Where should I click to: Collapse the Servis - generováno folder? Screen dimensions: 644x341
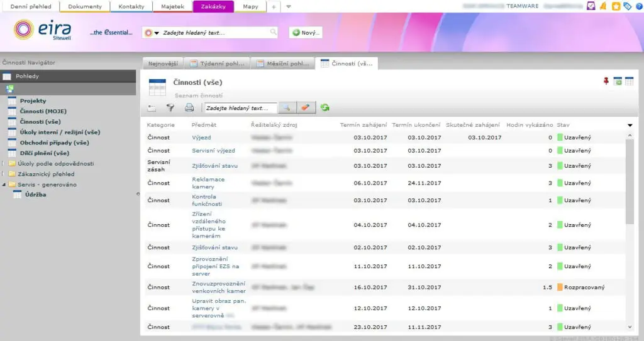click(4, 185)
